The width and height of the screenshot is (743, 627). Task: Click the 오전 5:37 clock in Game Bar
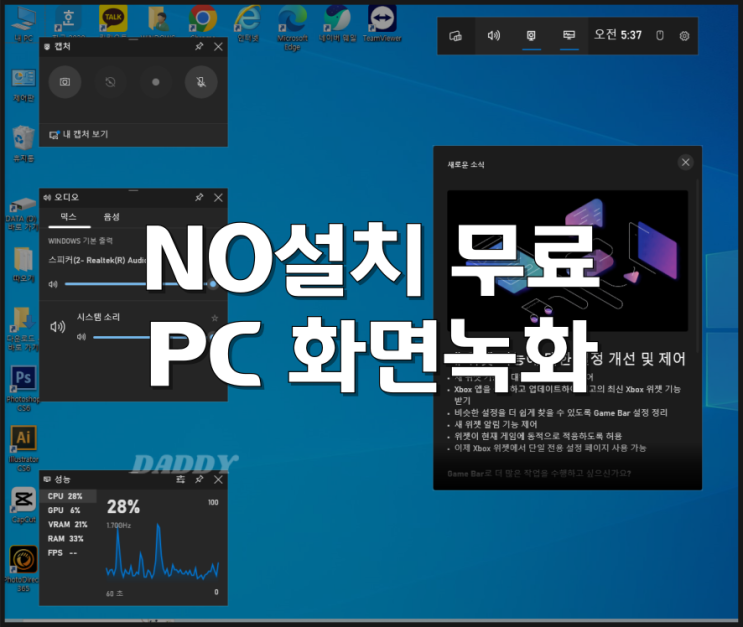point(617,35)
